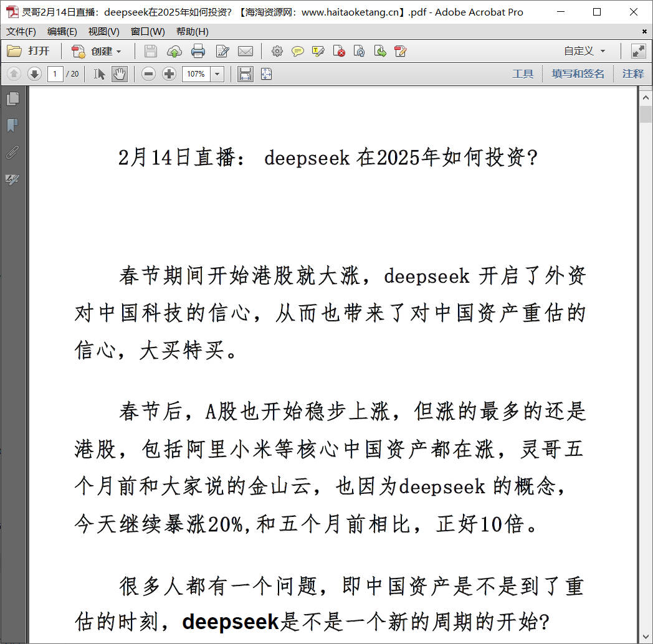Click the text '今天继续暴涨20%'
Viewport: 653px width, 644px height.
[159, 524]
